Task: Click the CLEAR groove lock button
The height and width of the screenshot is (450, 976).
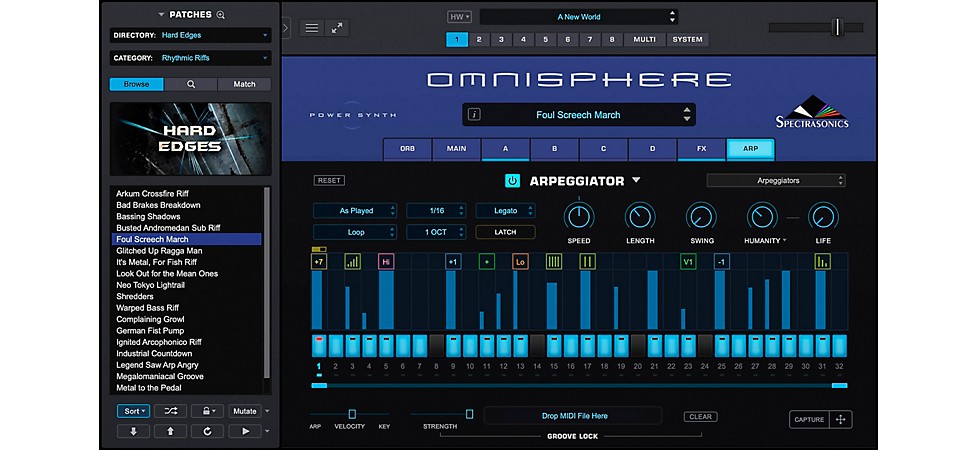Action: [700, 417]
